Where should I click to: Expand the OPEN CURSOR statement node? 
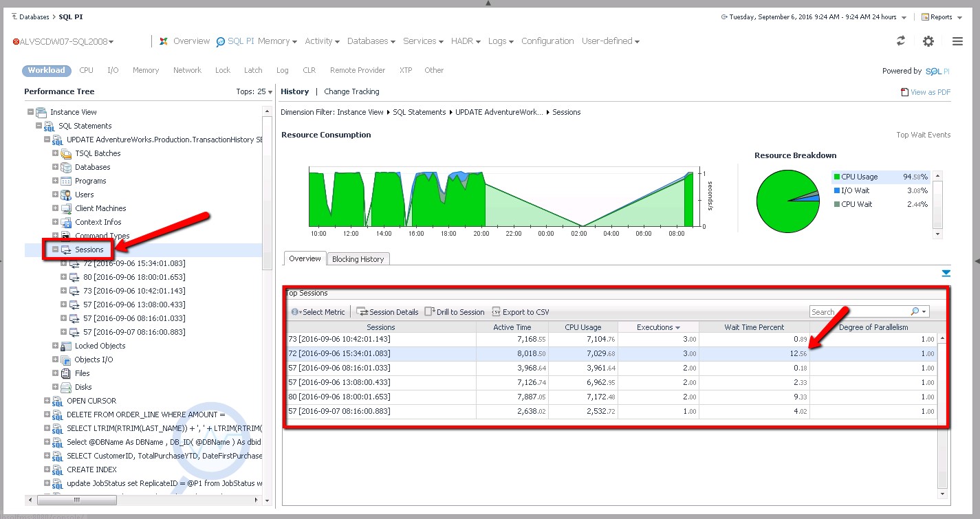[47, 401]
